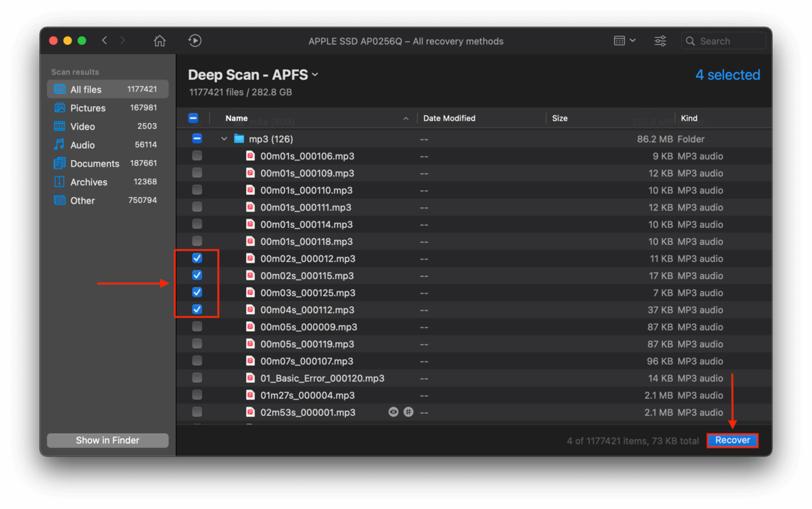Open the filter settings sliders icon

[x=660, y=41]
